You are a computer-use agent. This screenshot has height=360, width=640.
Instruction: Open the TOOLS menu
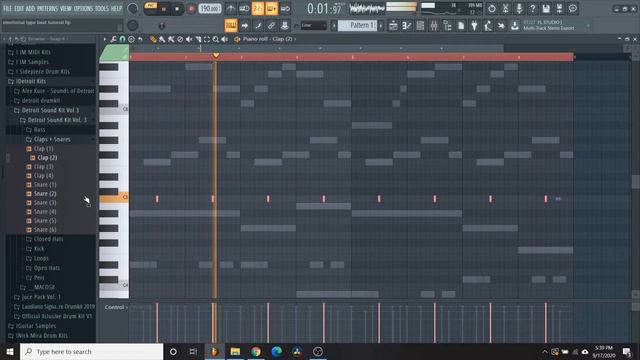pos(102,8)
